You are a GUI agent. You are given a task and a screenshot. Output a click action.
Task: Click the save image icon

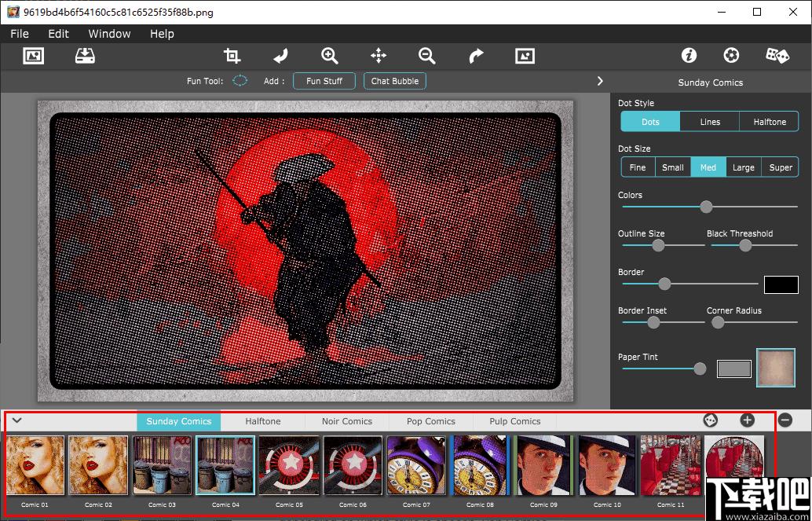tap(85, 56)
